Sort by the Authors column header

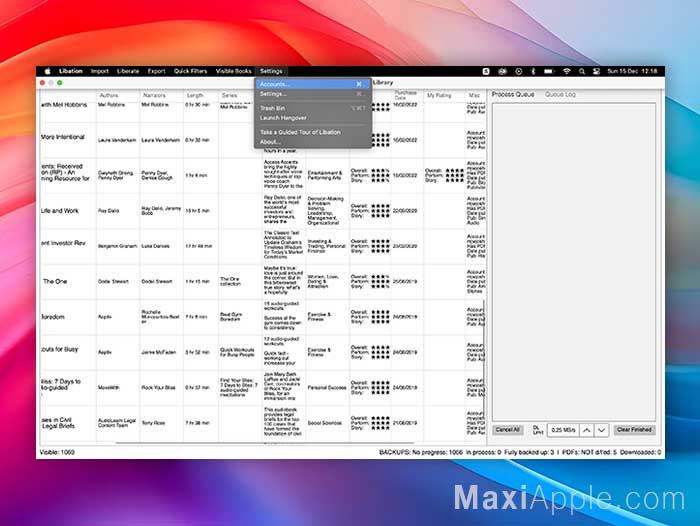coord(108,95)
